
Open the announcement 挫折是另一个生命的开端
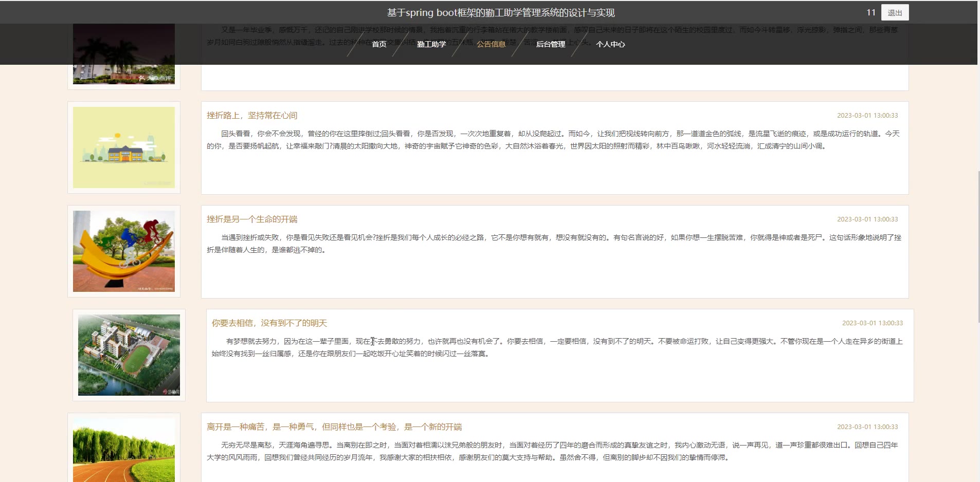[x=252, y=219]
